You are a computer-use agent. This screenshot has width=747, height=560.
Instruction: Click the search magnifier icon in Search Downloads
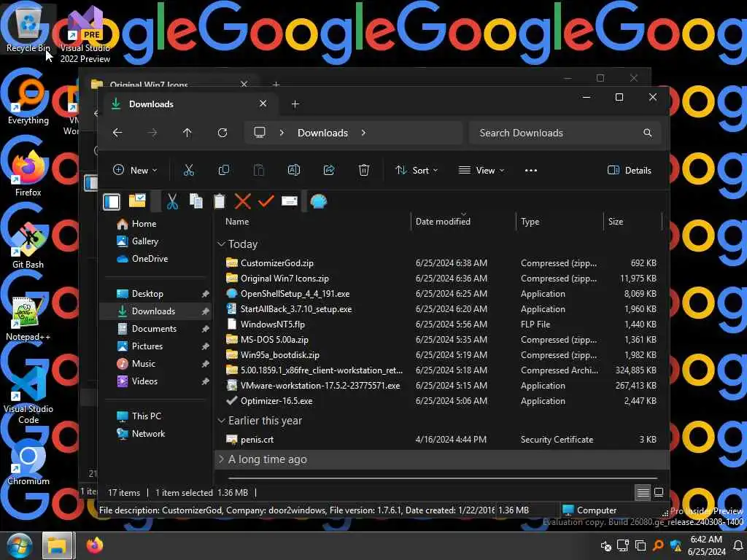648,133
